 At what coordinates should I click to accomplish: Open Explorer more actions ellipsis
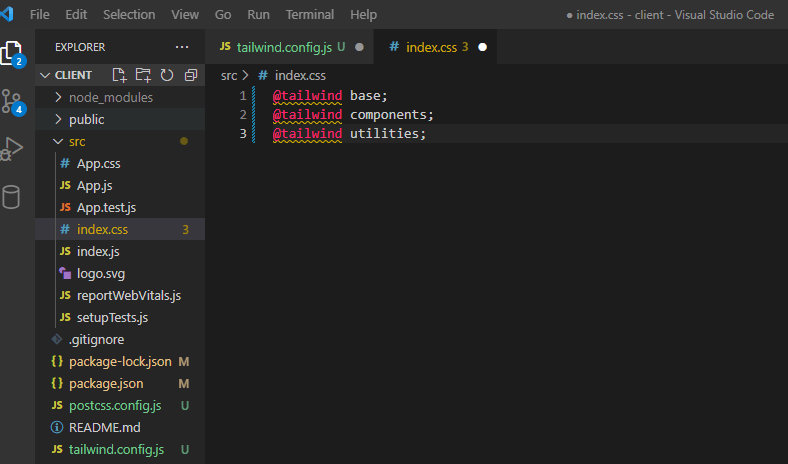tap(182, 47)
